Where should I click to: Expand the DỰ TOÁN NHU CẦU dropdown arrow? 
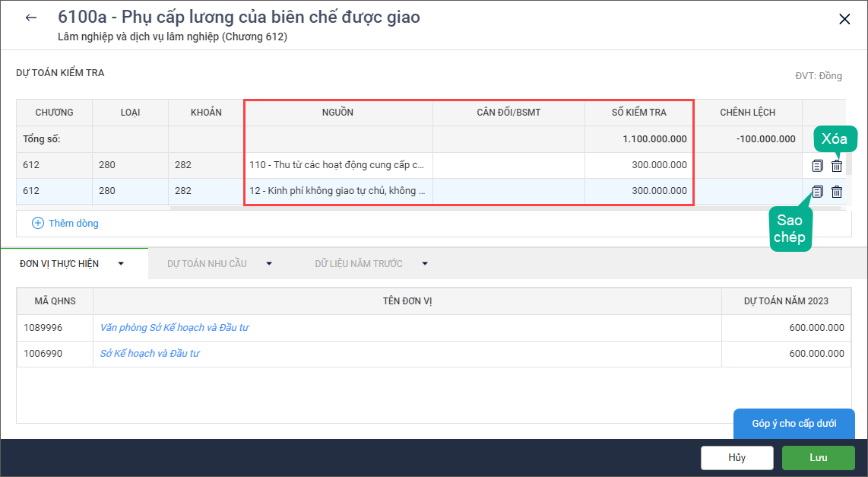[268, 264]
